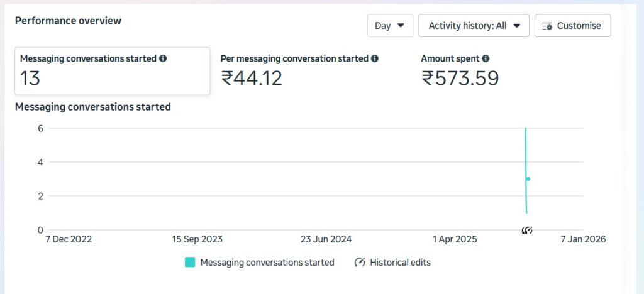This screenshot has height=294, width=644.
Task: Click the ₹573.59 amount spent value
Action: [460, 78]
